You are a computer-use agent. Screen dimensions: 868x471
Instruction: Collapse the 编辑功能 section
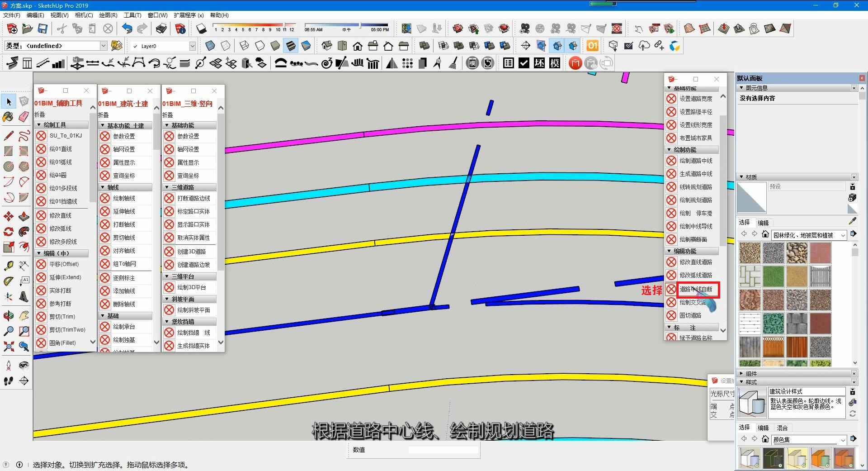click(x=692, y=251)
